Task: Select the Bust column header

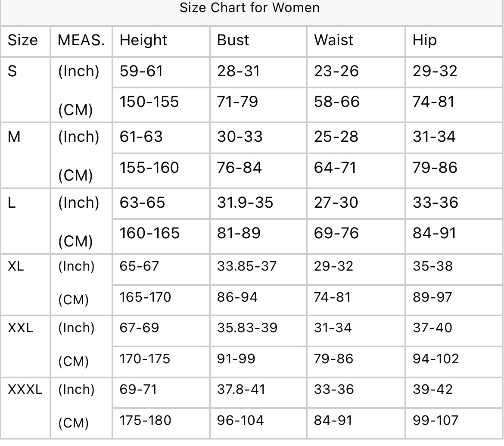Action: [233, 40]
